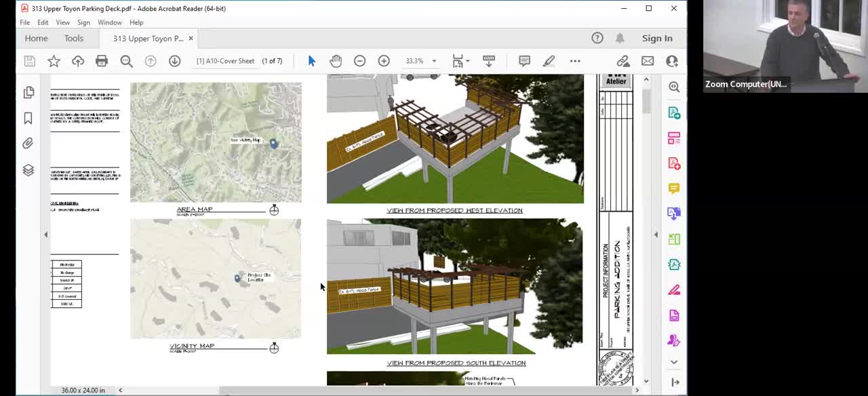The image size is (868, 396).
Task: Click the star bookmark icon in toolbar
Action: click(54, 61)
